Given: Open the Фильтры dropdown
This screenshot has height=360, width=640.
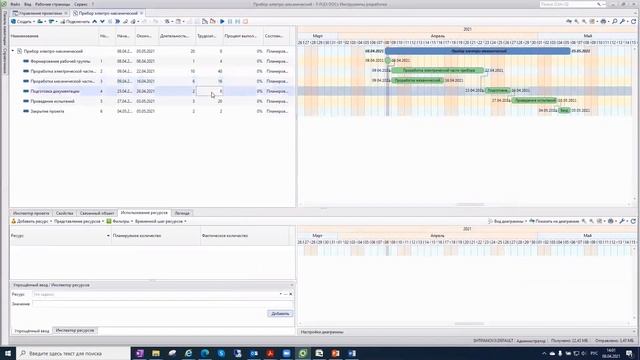Looking at the screenshot, I should [x=120, y=221].
